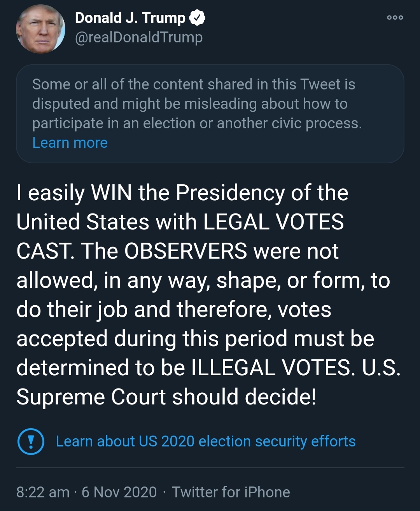The image size is (420, 511).
Task: Open the round profile picture avatar
Action: point(40,30)
